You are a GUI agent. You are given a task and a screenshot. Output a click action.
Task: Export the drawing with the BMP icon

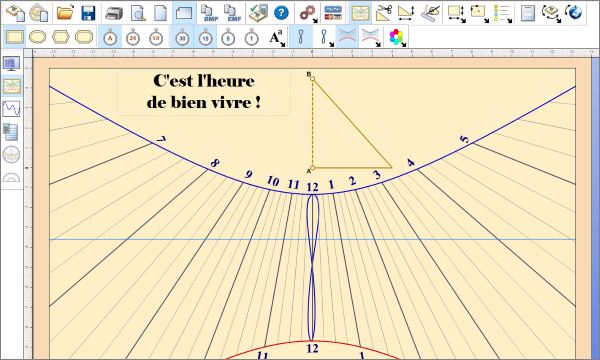tap(210, 13)
